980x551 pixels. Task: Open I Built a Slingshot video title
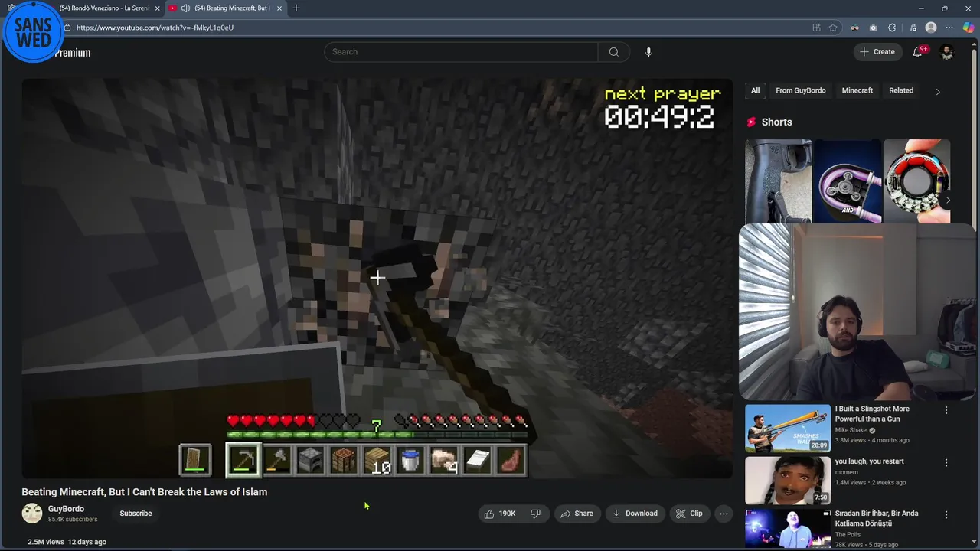[x=872, y=414]
